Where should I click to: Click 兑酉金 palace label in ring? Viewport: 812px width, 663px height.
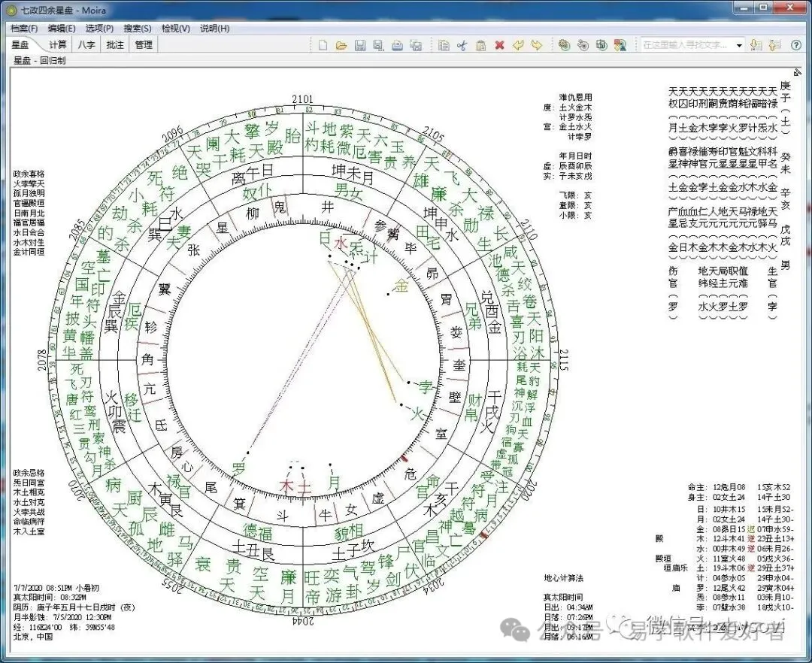tap(490, 311)
